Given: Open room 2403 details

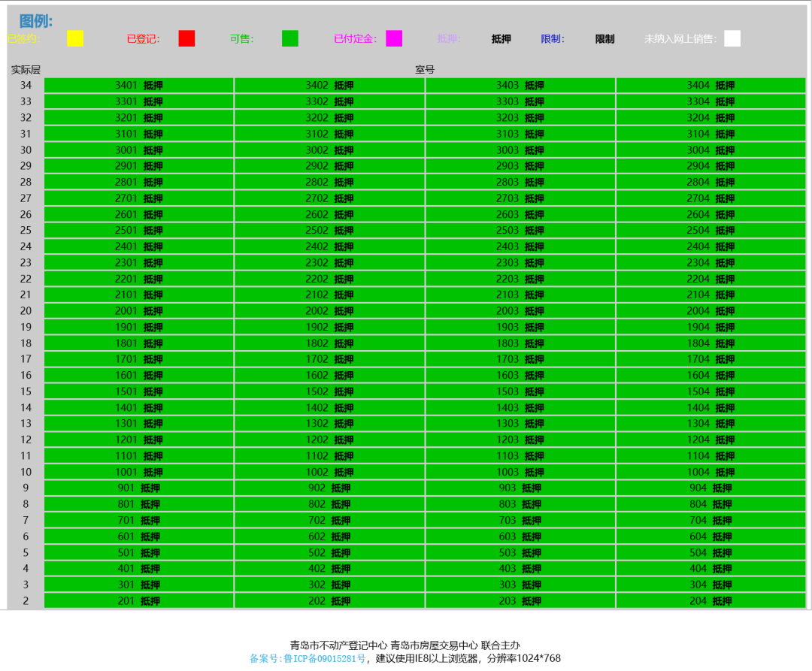Looking at the screenshot, I should click(520, 246).
